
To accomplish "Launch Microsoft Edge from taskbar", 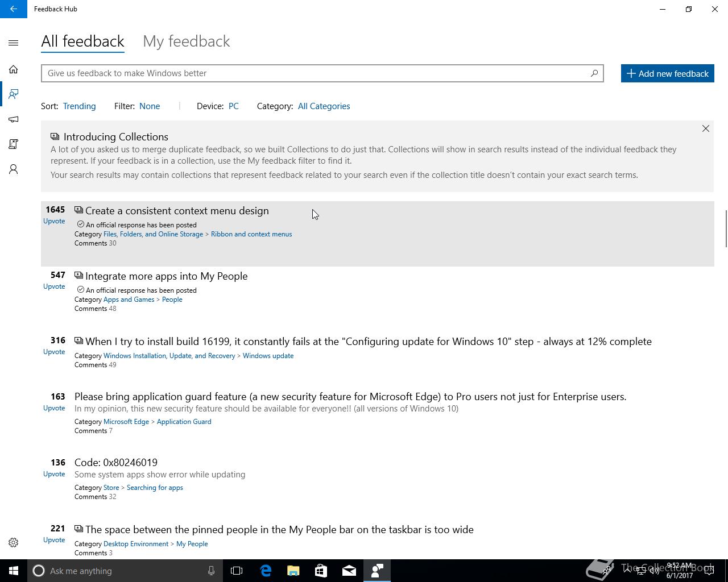I will click(x=266, y=571).
